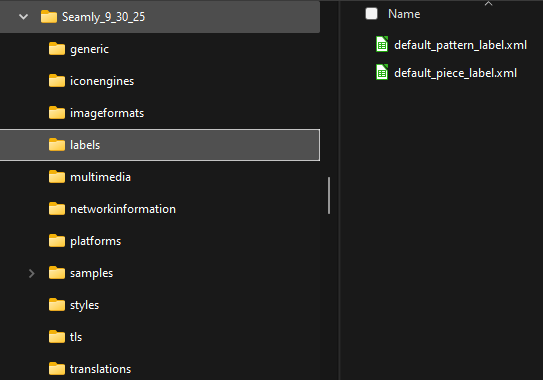Click the imageformats folder icon
The image size is (543, 380).
click(x=57, y=113)
